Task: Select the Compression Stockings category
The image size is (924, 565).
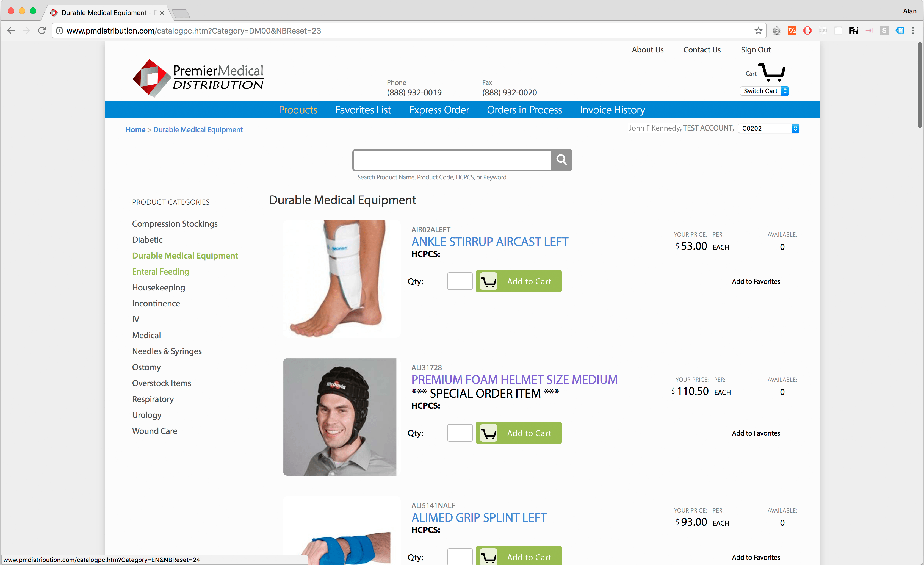Action: (175, 224)
